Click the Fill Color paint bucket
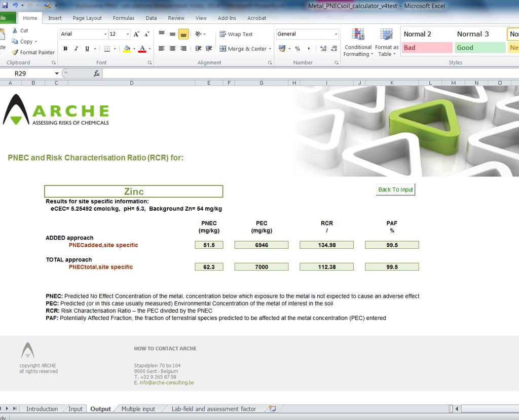The height and width of the screenshot is (420, 519). coord(127,49)
